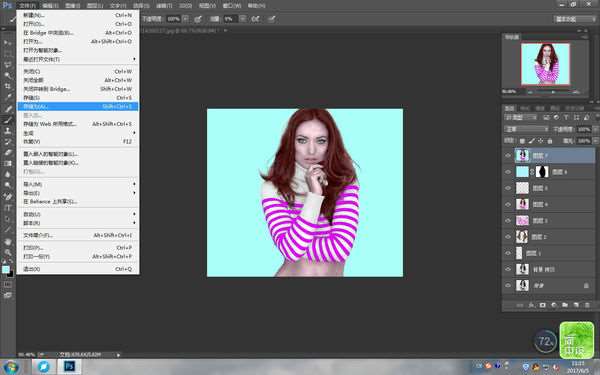Open the workspace switcher dropdown
600x375 pixels.
tap(575, 19)
